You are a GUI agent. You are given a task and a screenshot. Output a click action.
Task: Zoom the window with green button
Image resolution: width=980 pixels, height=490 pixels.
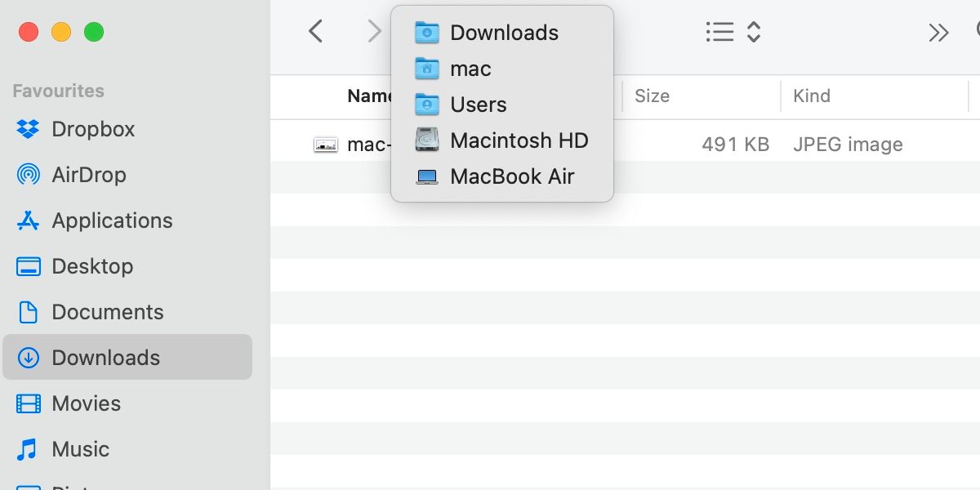94,33
